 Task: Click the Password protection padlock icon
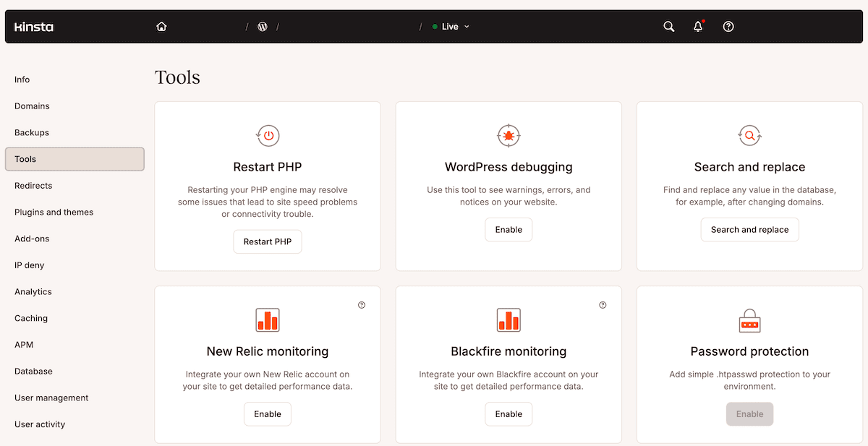749,320
